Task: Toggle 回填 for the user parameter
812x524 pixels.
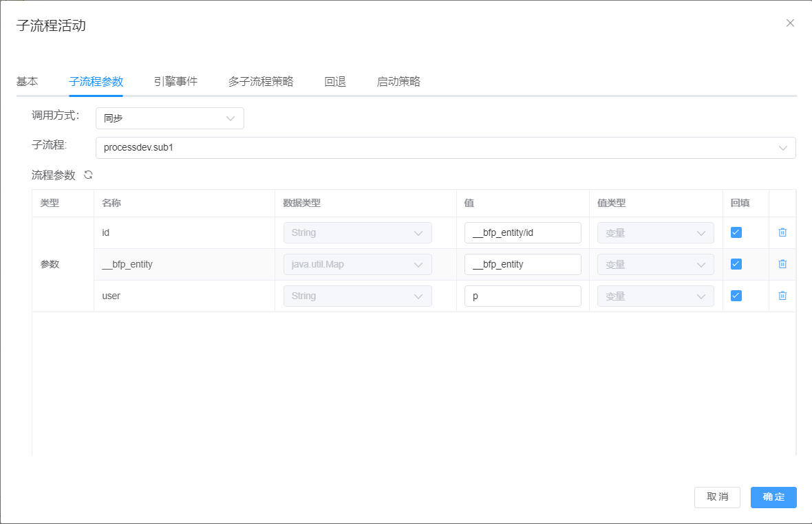Action: pos(736,296)
